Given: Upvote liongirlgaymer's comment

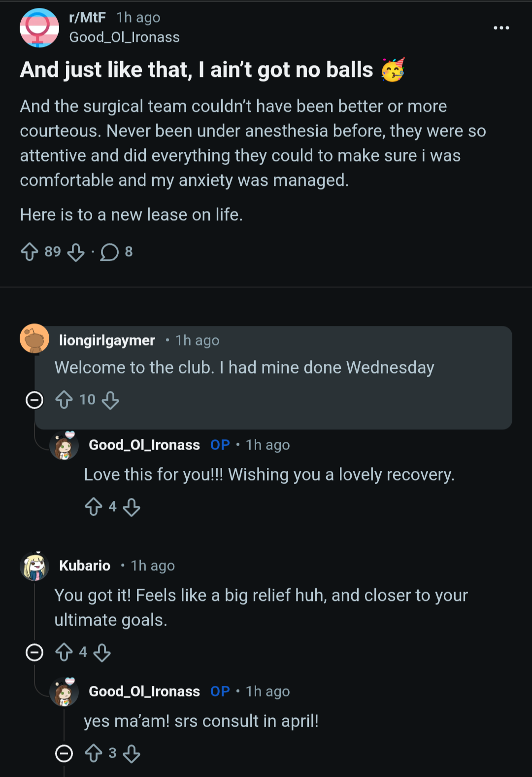Looking at the screenshot, I should (x=64, y=400).
